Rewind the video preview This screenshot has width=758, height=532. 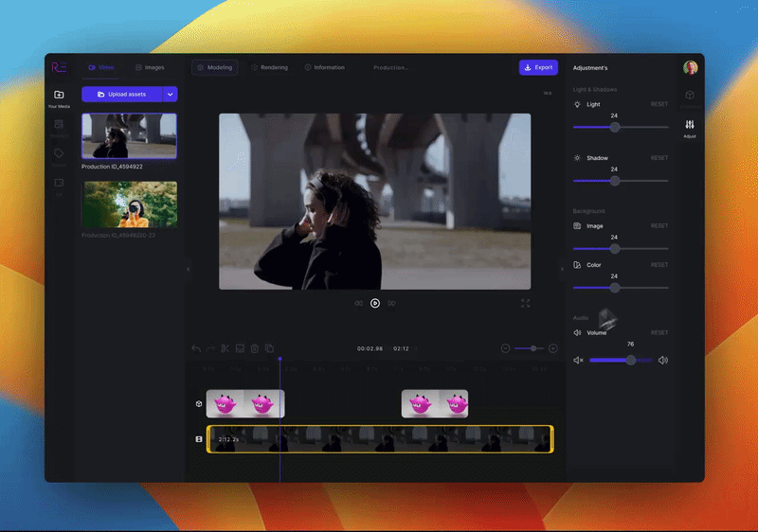coord(359,303)
